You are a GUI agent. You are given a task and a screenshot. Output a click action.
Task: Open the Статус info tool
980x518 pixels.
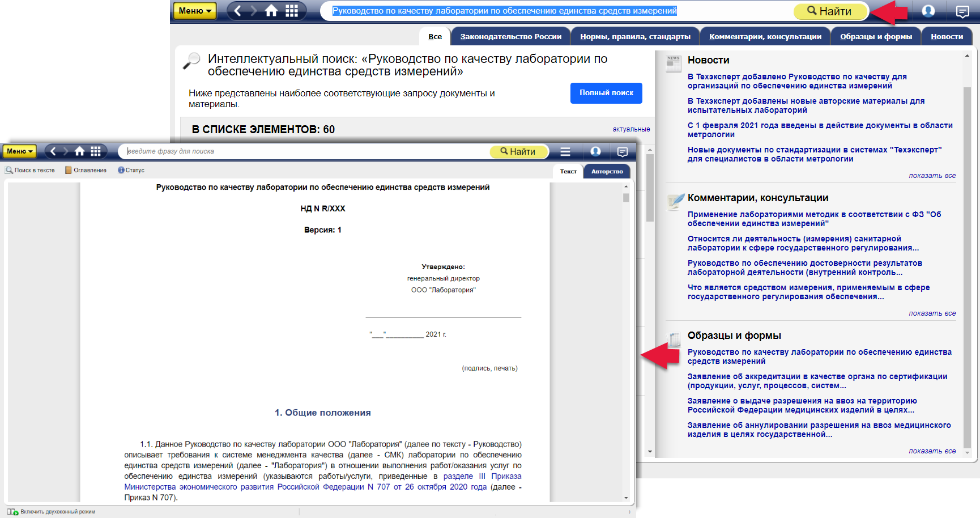[x=131, y=170]
